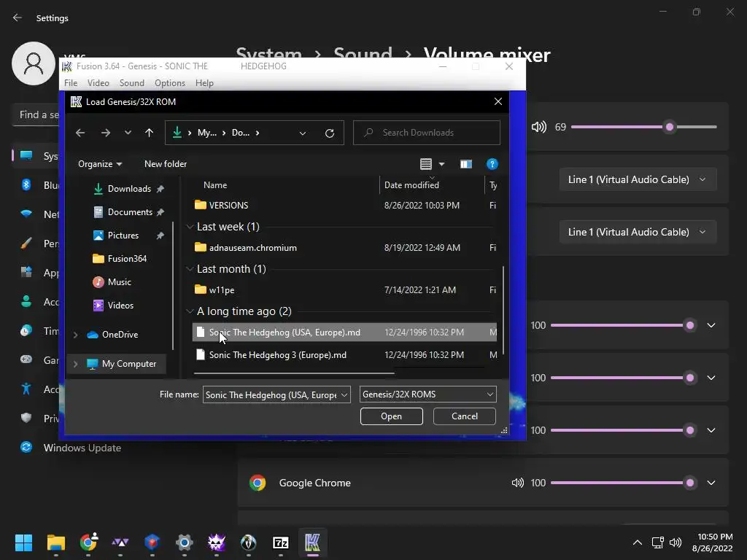Image resolution: width=747 pixels, height=560 pixels.
Task: Select Pictures in the navigation pane
Action: (123, 236)
